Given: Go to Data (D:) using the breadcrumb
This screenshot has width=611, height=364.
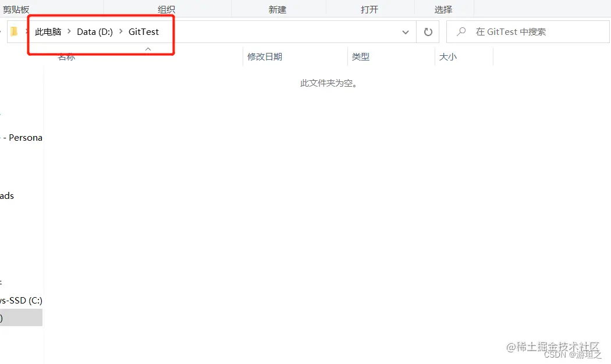Looking at the screenshot, I should (x=94, y=32).
